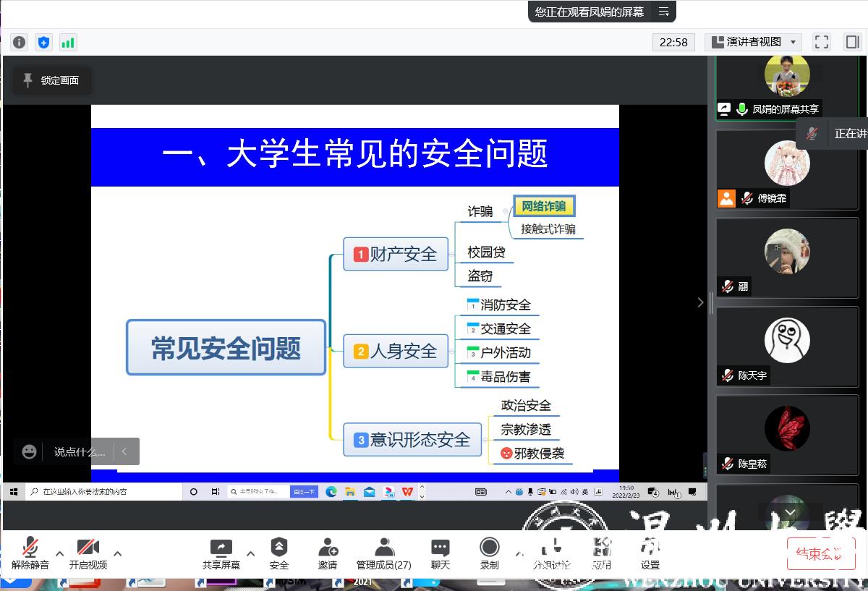Click the 共享屏幕 share screen button
This screenshot has width=868, height=591.
point(221,553)
